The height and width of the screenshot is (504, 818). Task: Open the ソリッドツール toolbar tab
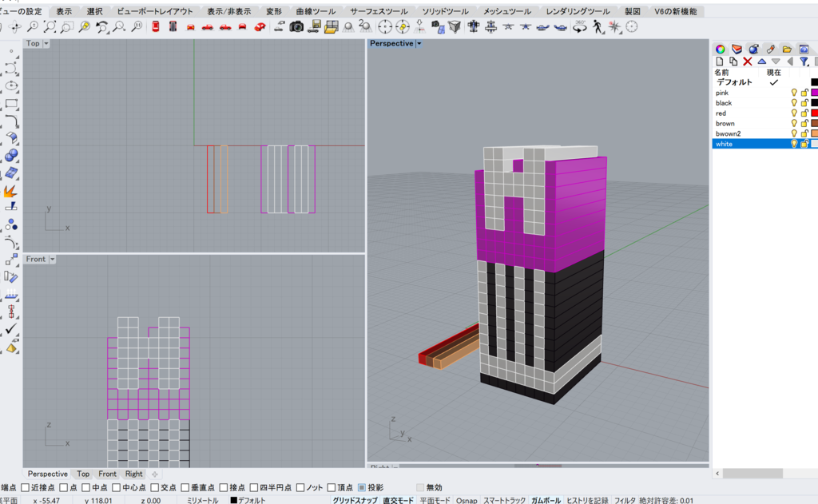click(x=445, y=11)
